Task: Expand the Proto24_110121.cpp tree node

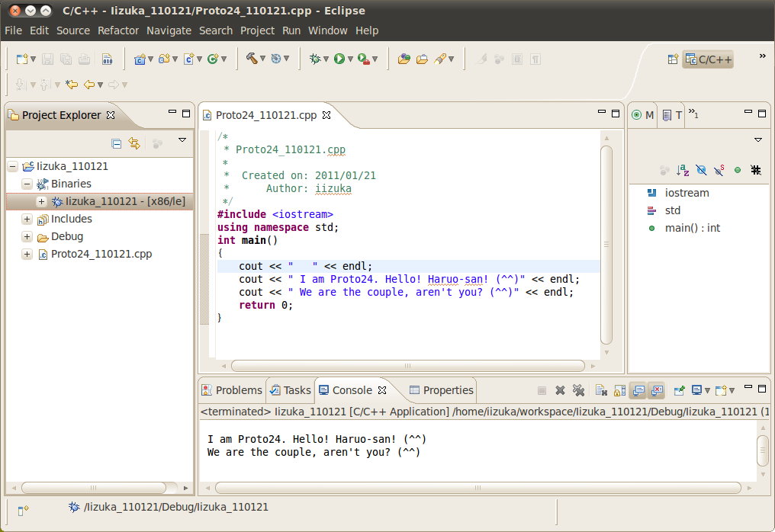Action: pyautogui.click(x=27, y=255)
